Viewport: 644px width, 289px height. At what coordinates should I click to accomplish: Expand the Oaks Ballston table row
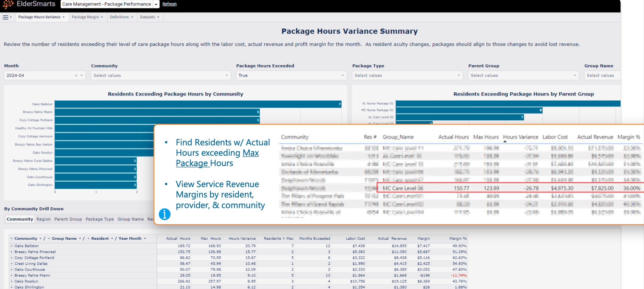pyautogui.click(x=12, y=246)
